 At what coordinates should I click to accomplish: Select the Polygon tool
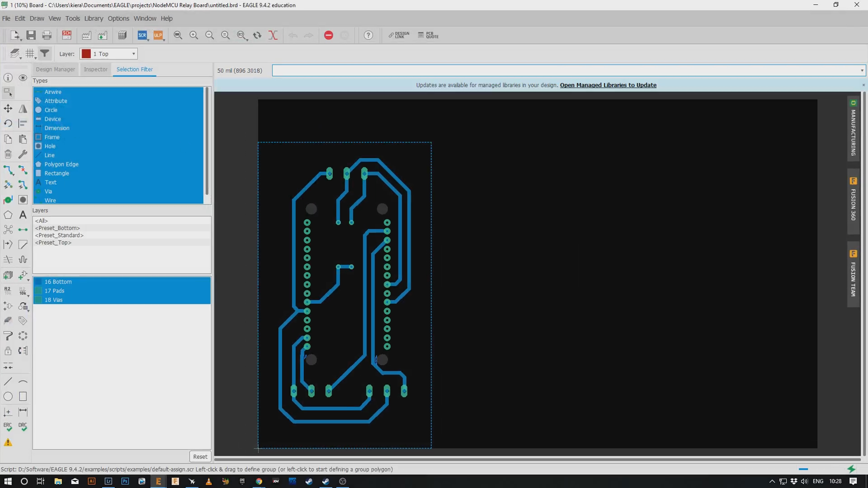(x=8, y=215)
